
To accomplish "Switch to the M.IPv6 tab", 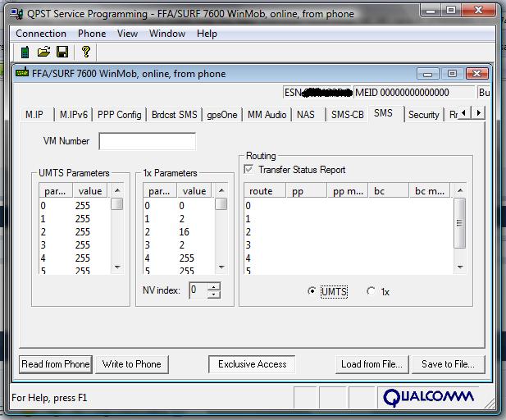I will (74, 115).
